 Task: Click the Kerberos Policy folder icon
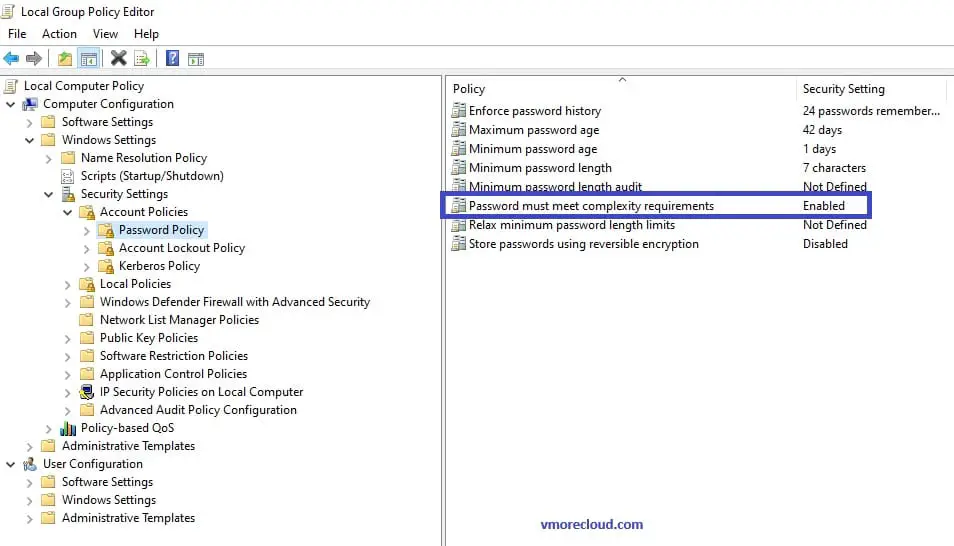coord(106,266)
